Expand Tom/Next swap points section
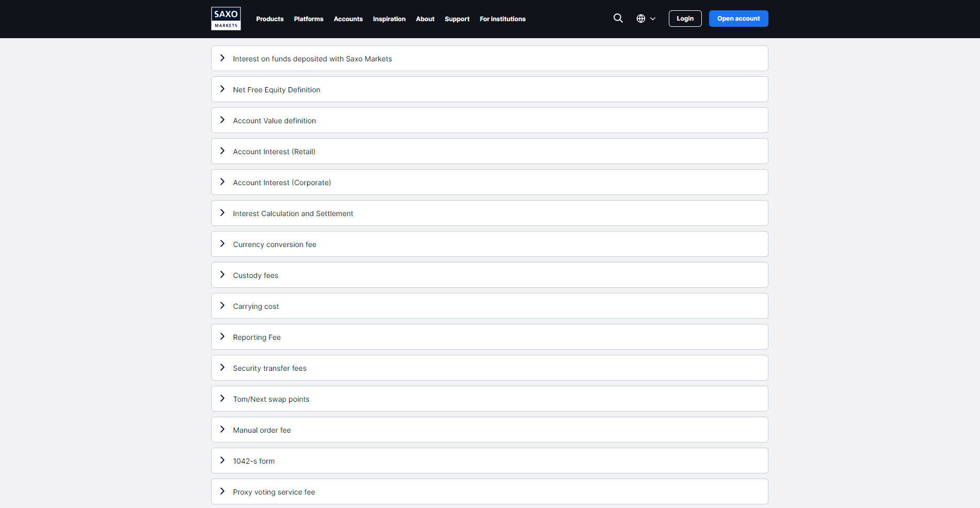The width and height of the screenshot is (980, 508). pos(489,399)
